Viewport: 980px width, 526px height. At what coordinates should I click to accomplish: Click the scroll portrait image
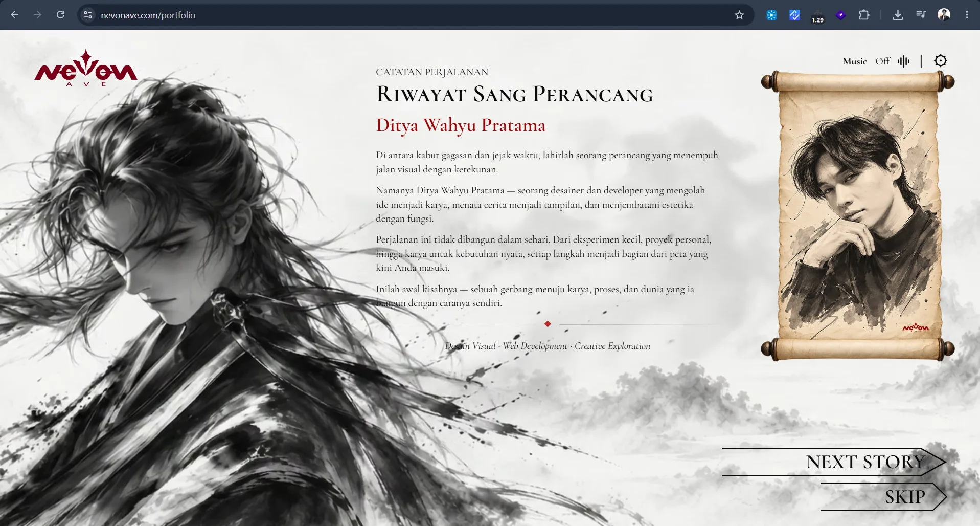point(858,215)
